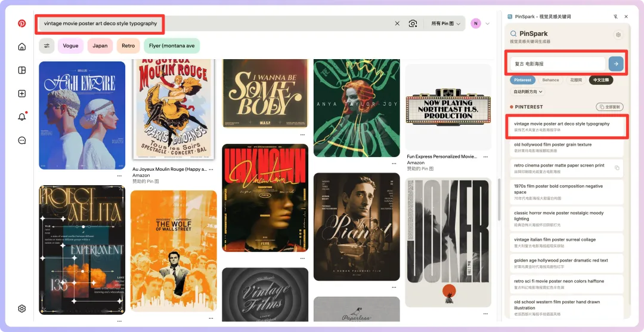Viewport: 644px width, 332px height.
Task: Open more options under Unknown poster pin
Action: click(x=303, y=259)
